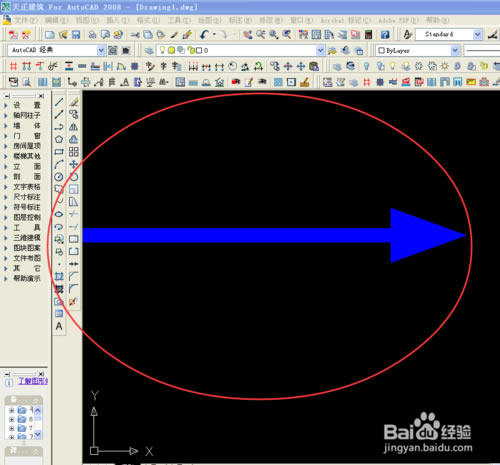500x465 pixels.
Task: Open the 格式 menu
Action: [x=148, y=20]
